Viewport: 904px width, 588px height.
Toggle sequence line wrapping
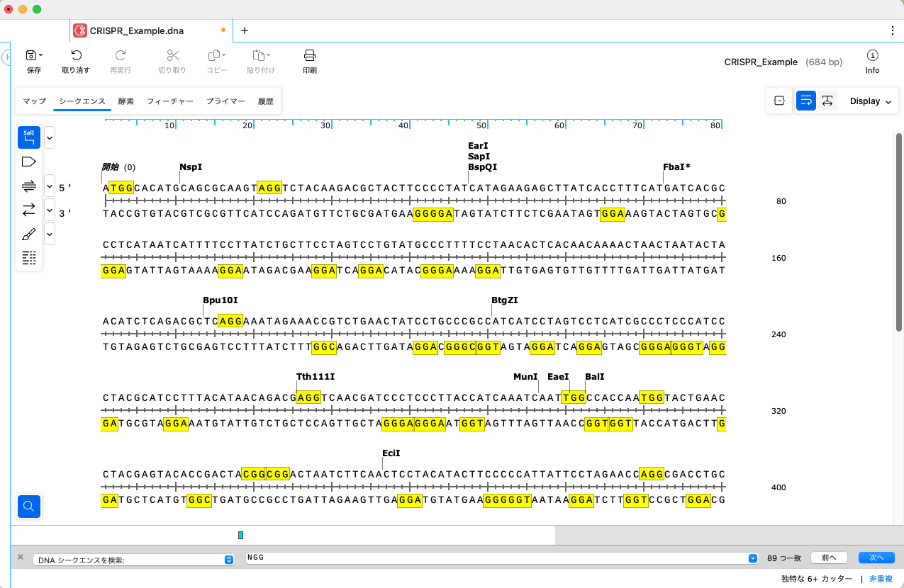pos(805,100)
